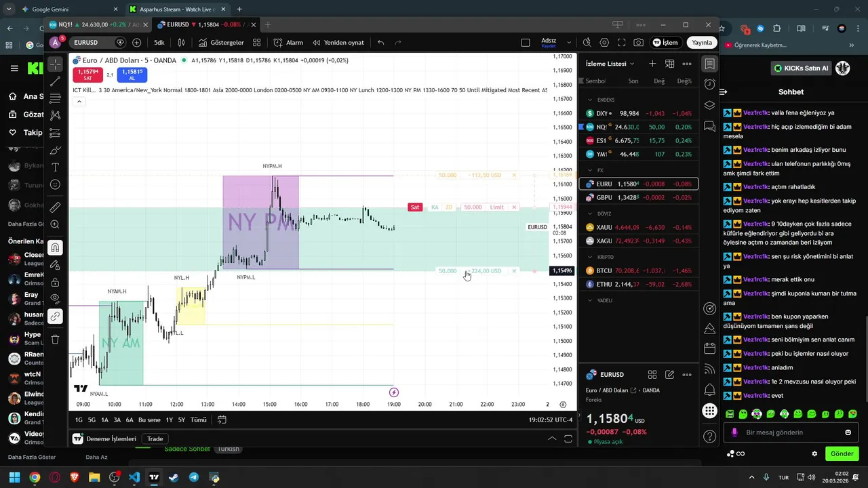Activate the zoom-in tool

coord(56,224)
